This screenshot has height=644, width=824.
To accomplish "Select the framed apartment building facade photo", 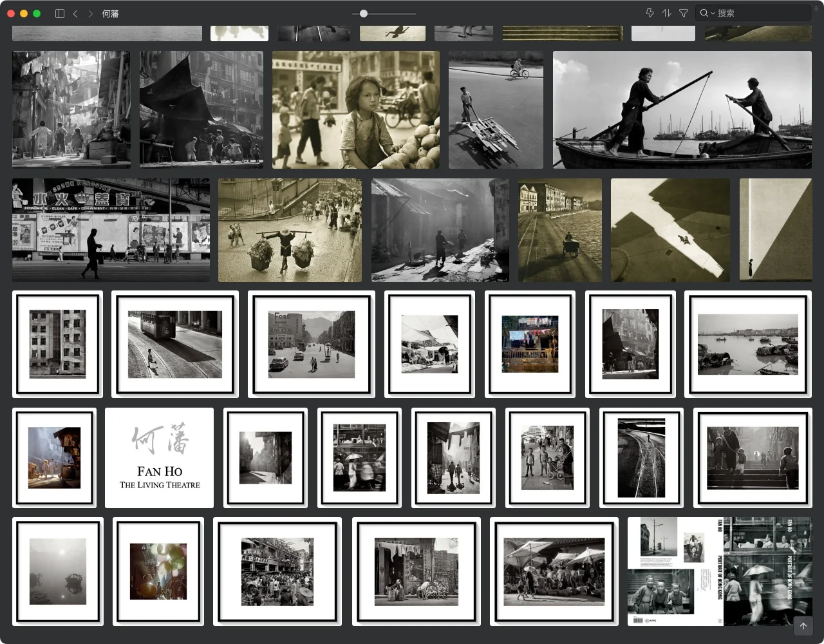I will 57,344.
